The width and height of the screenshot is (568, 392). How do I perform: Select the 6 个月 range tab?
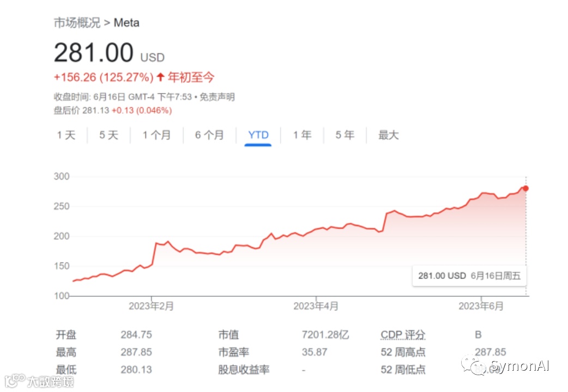tap(209, 135)
